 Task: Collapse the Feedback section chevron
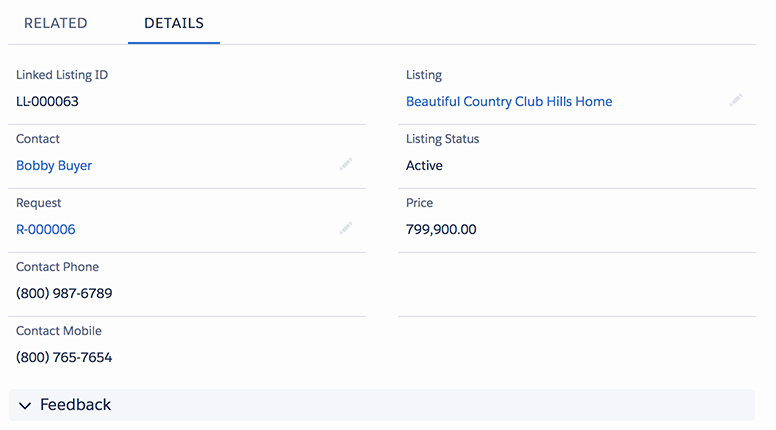click(25, 406)
